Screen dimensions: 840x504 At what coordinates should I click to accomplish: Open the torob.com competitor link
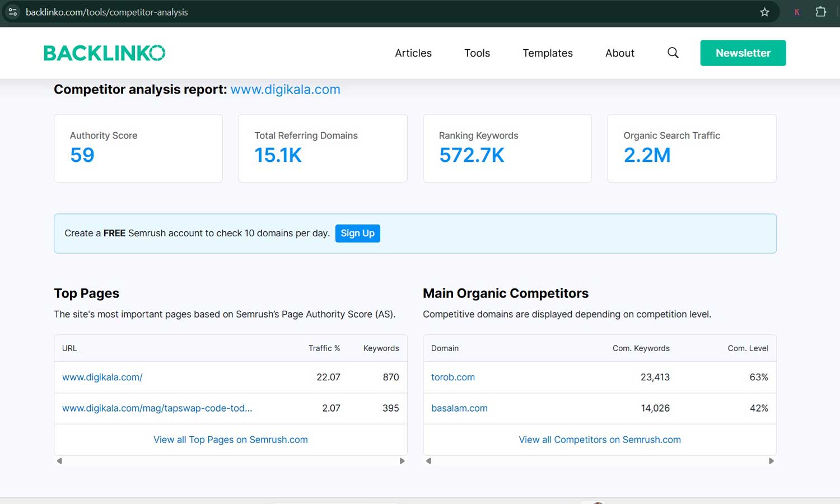click(453, 377)
